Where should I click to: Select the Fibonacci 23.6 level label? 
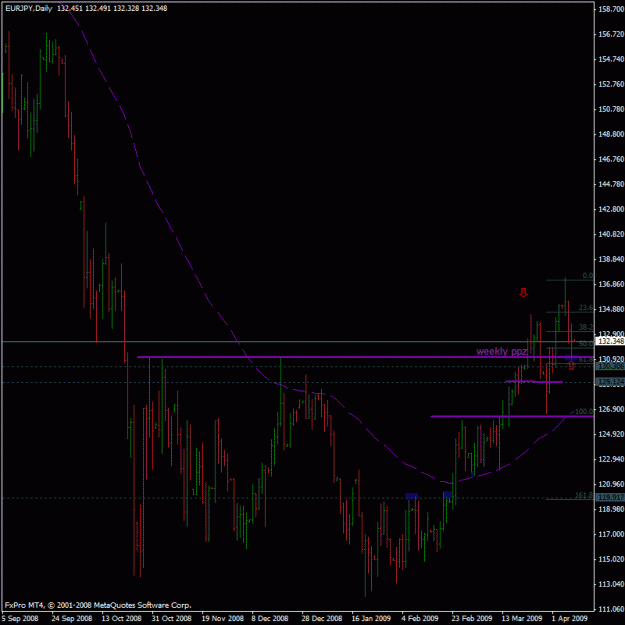click(586, 308)
